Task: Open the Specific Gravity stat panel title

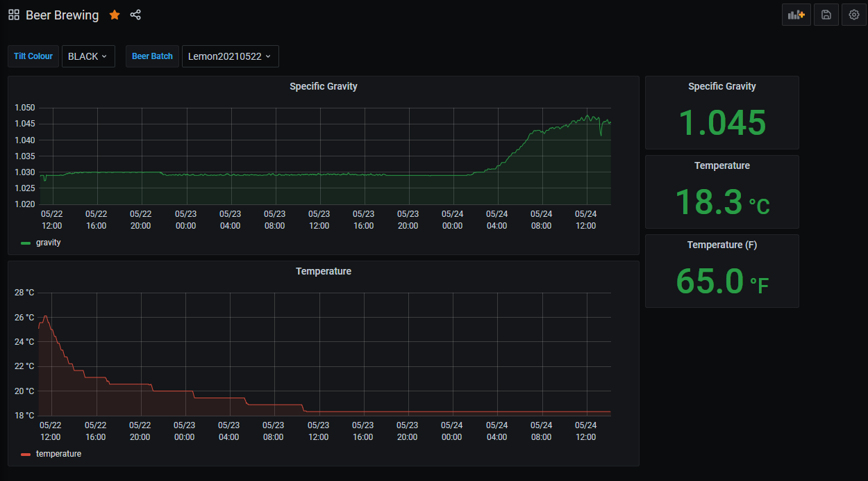Action: click(722, 86)
